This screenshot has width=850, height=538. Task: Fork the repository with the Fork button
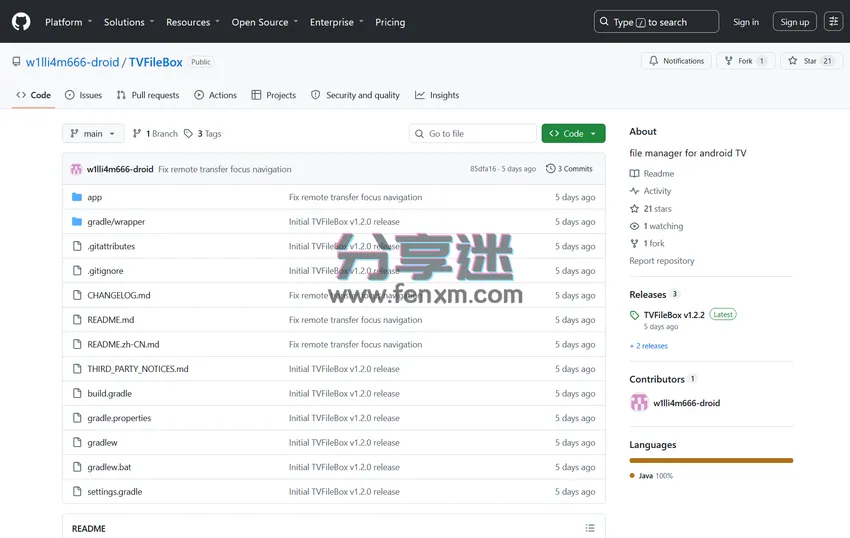pos(745,61)
